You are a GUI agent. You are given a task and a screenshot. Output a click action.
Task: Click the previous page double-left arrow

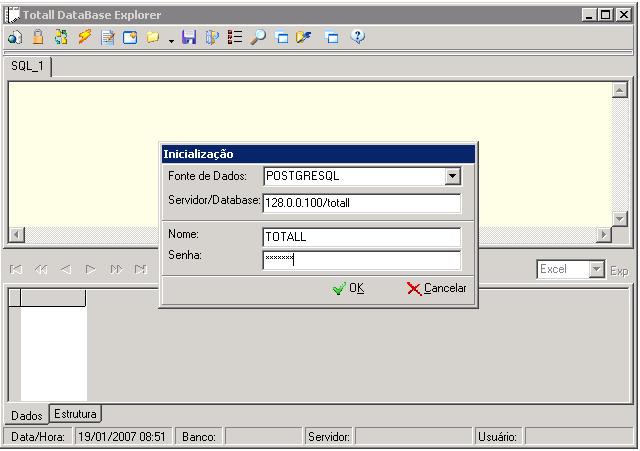[x=41, y=269]
